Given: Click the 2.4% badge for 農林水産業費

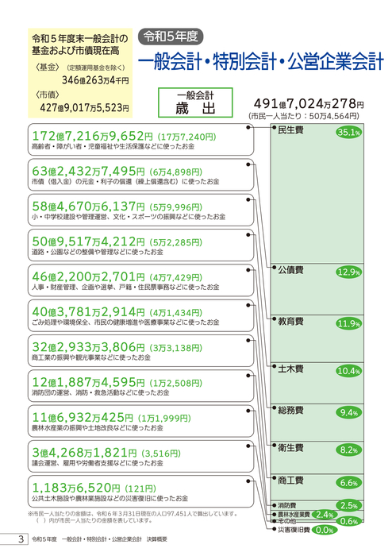Looking at the screenshot, I should point(325,515).
